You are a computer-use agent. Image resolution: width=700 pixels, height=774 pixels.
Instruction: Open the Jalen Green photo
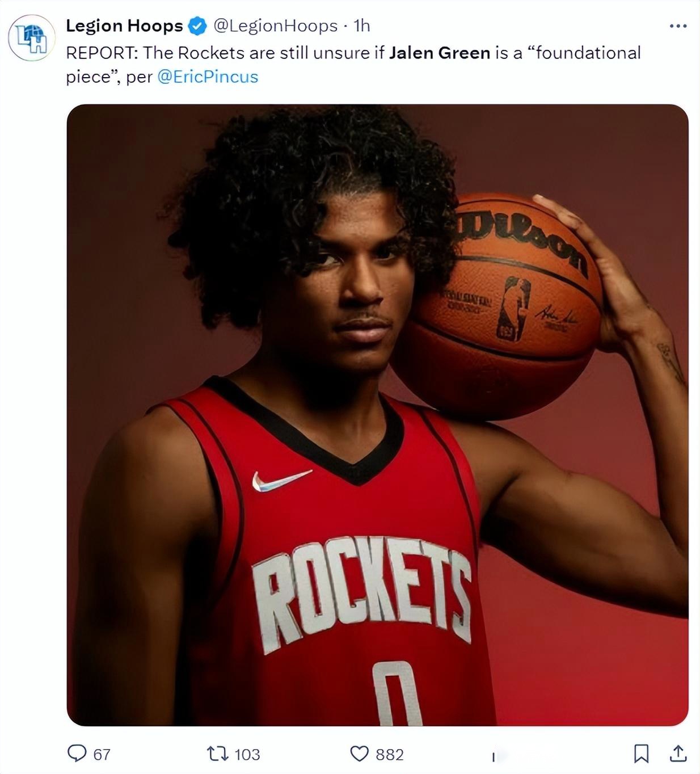click(x=378, y=415)
